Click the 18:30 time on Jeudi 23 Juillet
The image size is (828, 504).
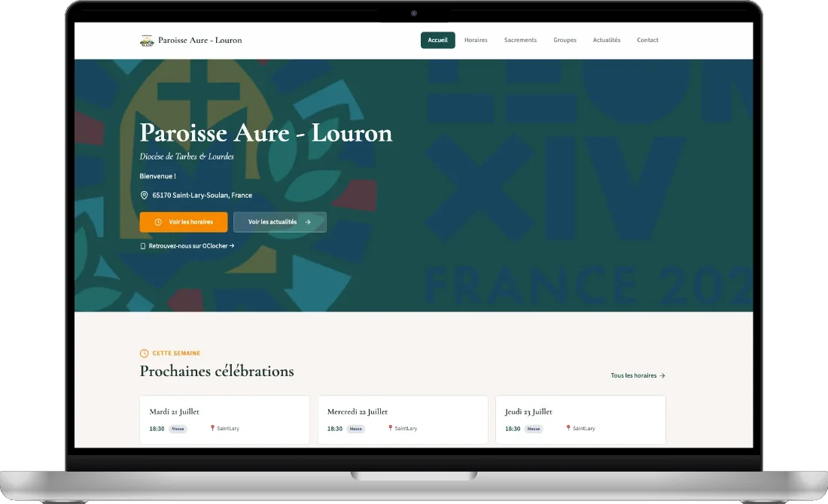pos(513,429)
